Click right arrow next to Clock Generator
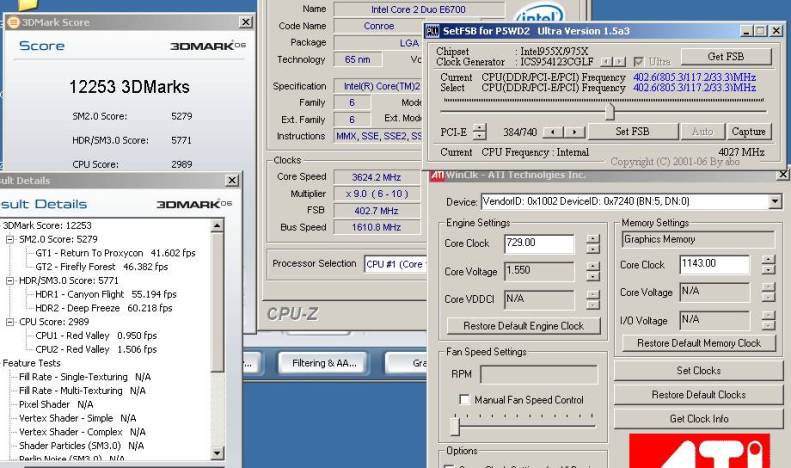Image resolution: width=791 pixels, height=468 pixels. click(x=619, y=62)
